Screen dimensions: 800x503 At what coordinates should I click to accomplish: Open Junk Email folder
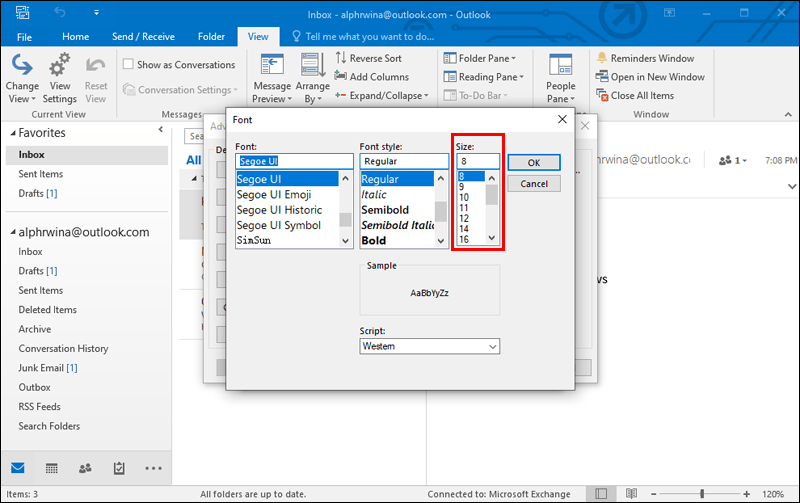coord(47,368)
